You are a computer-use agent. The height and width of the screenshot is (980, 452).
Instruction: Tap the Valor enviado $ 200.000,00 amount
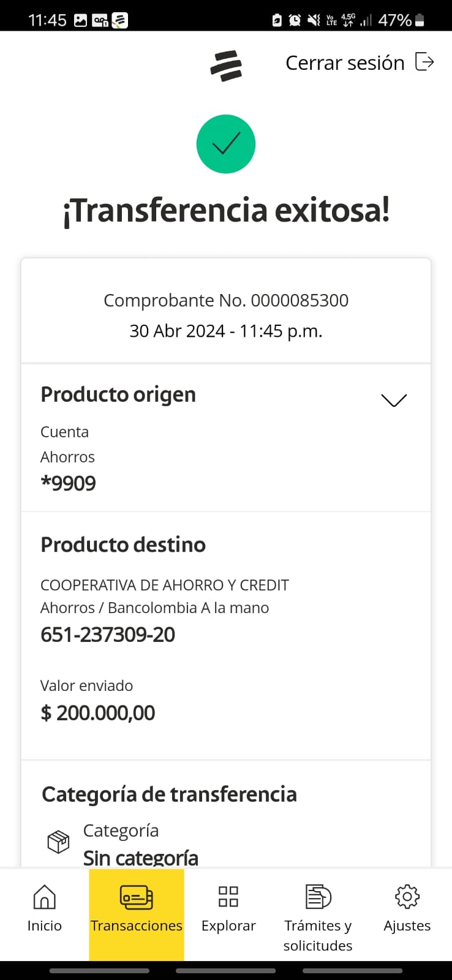click(98, 713)
